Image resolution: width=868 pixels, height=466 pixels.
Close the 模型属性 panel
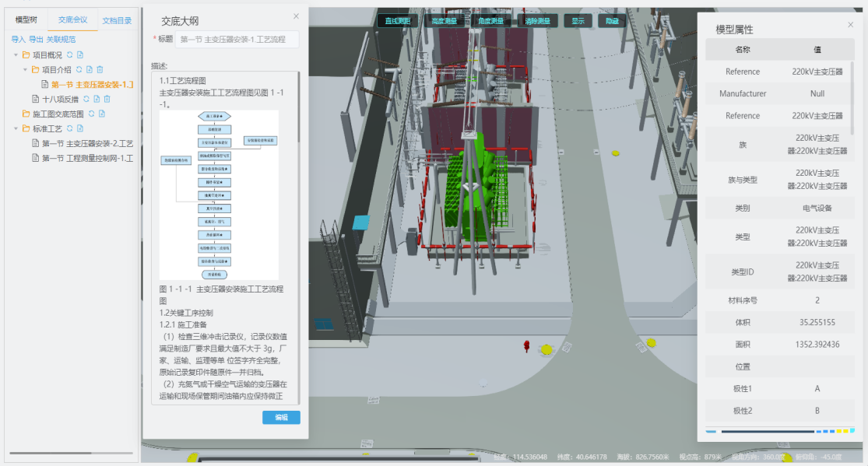850,25
